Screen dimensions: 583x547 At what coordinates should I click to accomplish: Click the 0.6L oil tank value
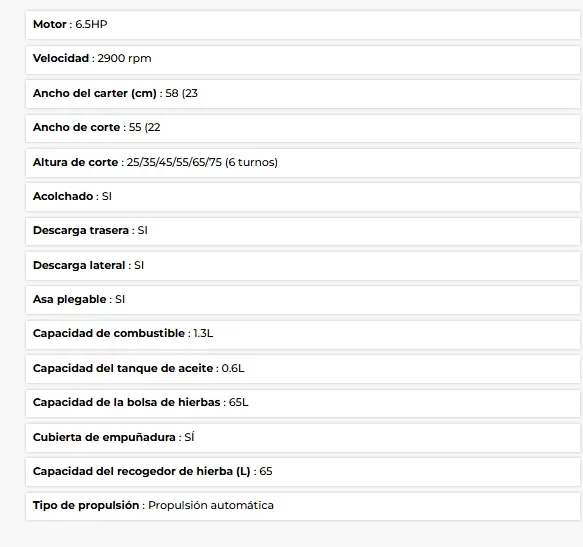pos(233,369)
